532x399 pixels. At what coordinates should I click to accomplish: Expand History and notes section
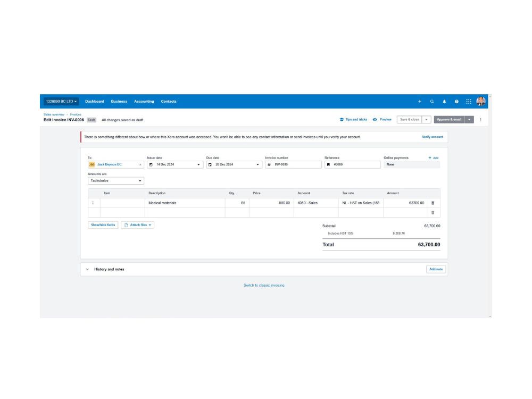click(x=87, y=269)
